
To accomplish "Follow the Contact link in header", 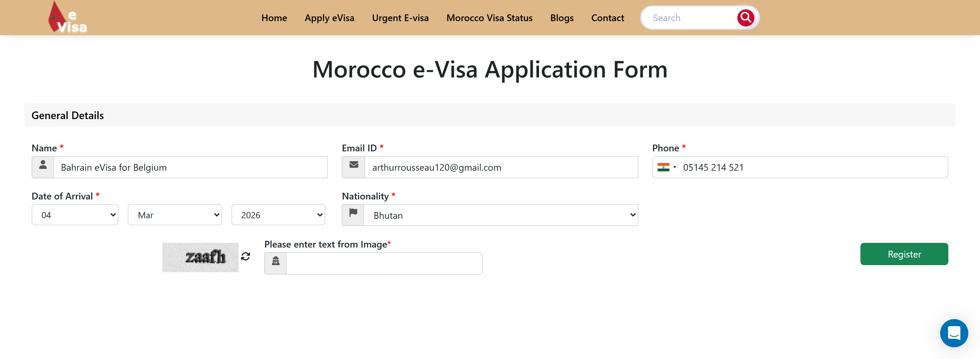I will [x=607, y=18].
